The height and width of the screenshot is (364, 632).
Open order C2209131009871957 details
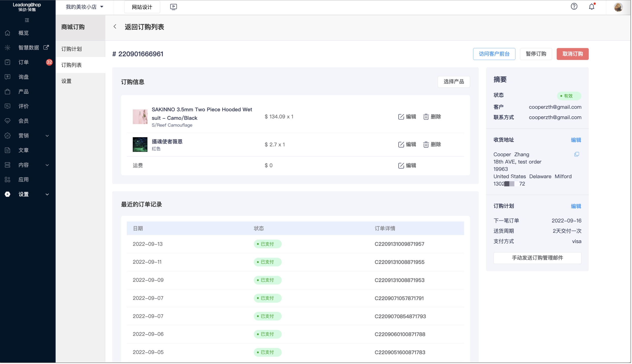click(399, 244)
